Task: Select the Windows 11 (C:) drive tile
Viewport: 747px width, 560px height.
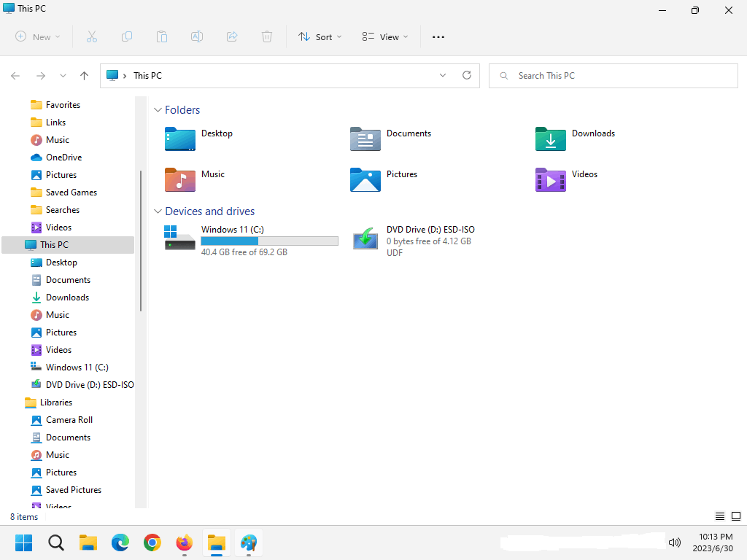Action: coord(251,241)
